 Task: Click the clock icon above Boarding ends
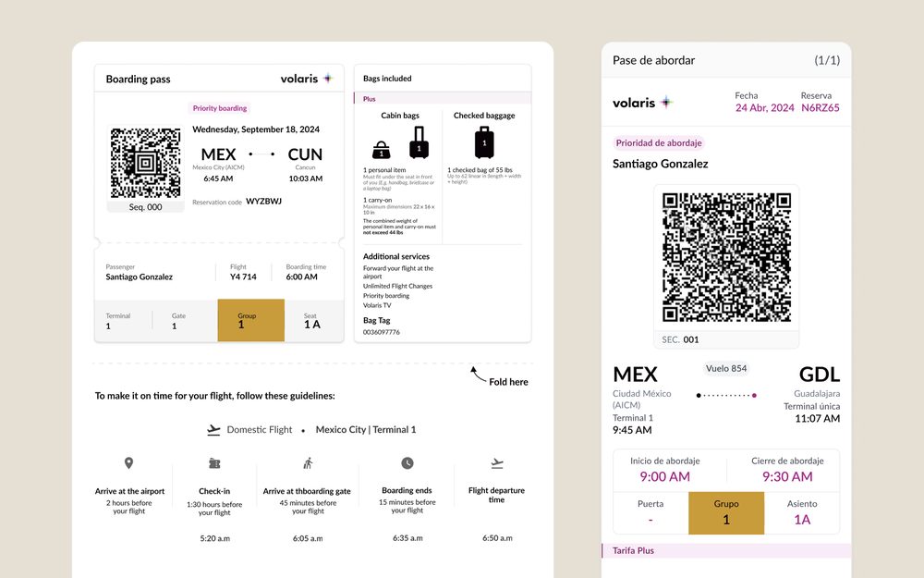pos(407,463)
